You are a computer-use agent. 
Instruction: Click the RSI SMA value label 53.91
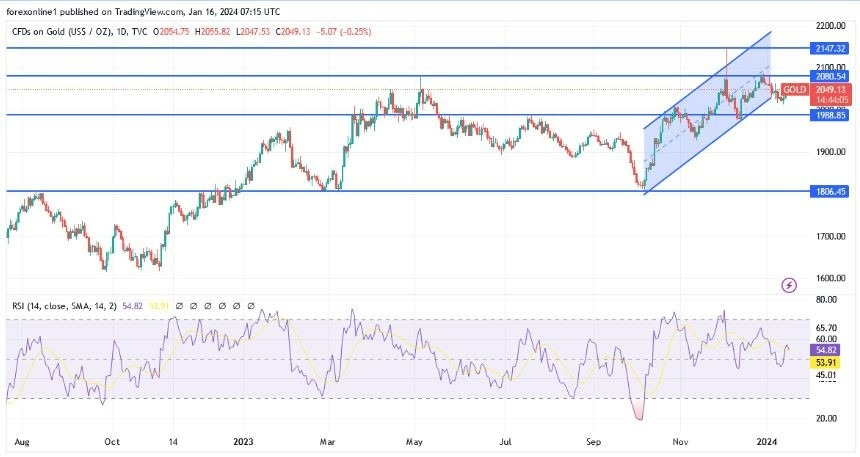[825, 363]
